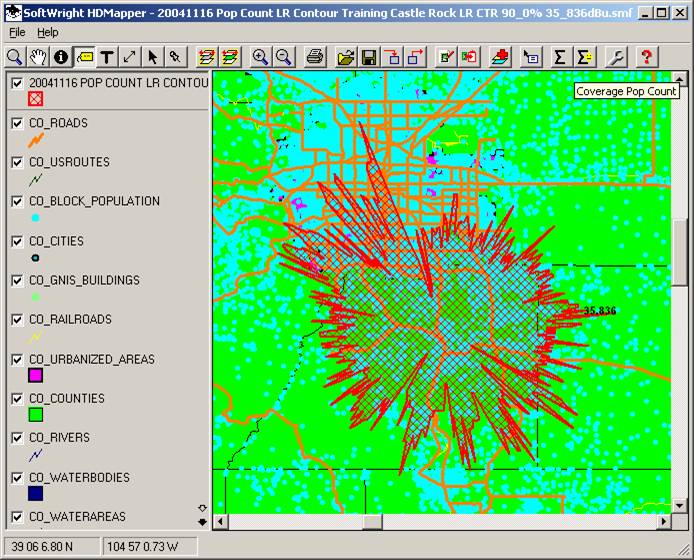Toggle the CO_USROUTES layer checkbox
The height and width of the screenshot is (560, 694).
(17, 162)
